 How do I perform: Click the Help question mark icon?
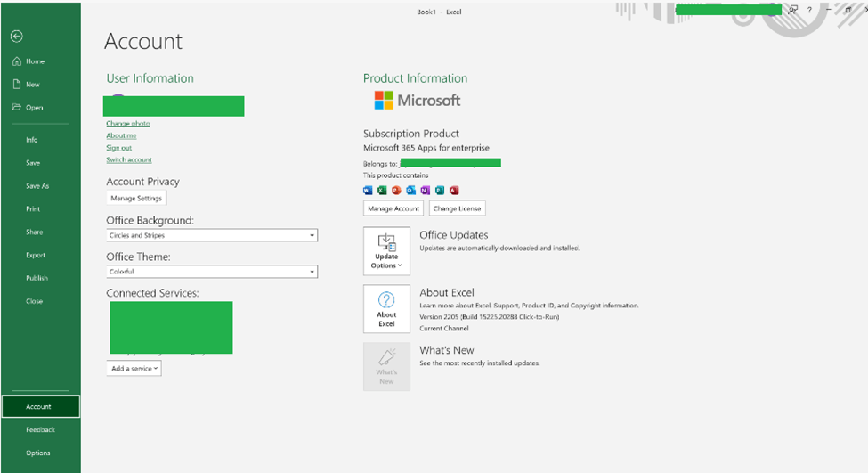coord(809,10)
